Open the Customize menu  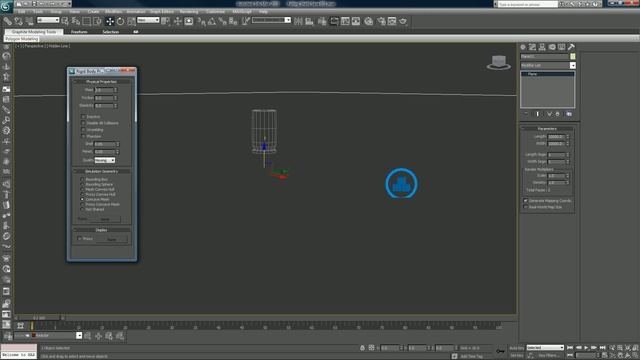point(215,12)
